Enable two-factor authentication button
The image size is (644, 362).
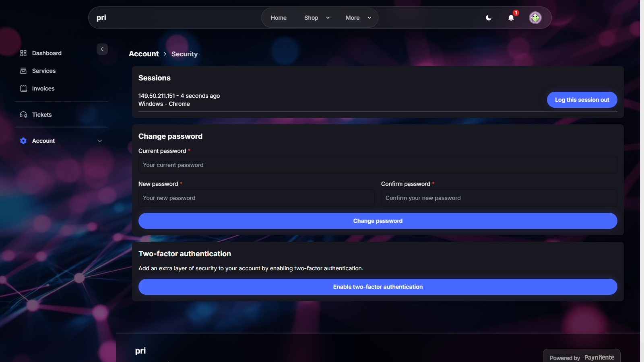click(378, 287)
